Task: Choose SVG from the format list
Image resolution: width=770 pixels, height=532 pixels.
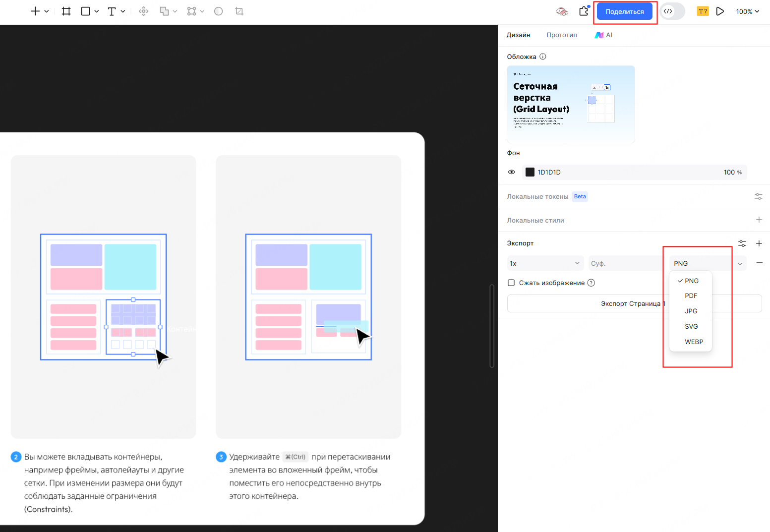Action: click(x=691, y=326)
